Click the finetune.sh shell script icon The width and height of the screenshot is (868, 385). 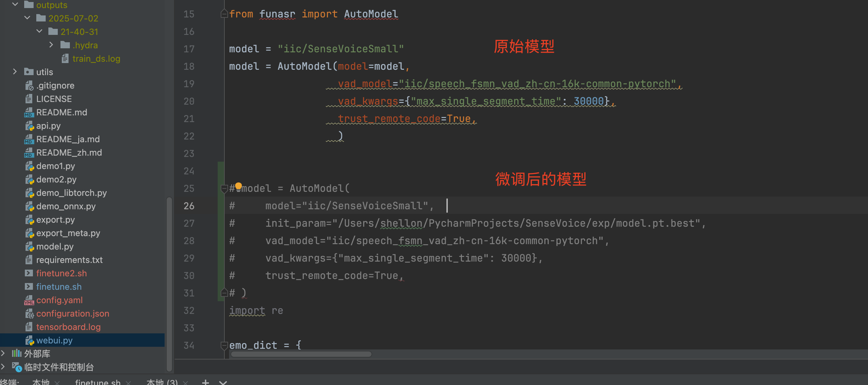point(29,287)
